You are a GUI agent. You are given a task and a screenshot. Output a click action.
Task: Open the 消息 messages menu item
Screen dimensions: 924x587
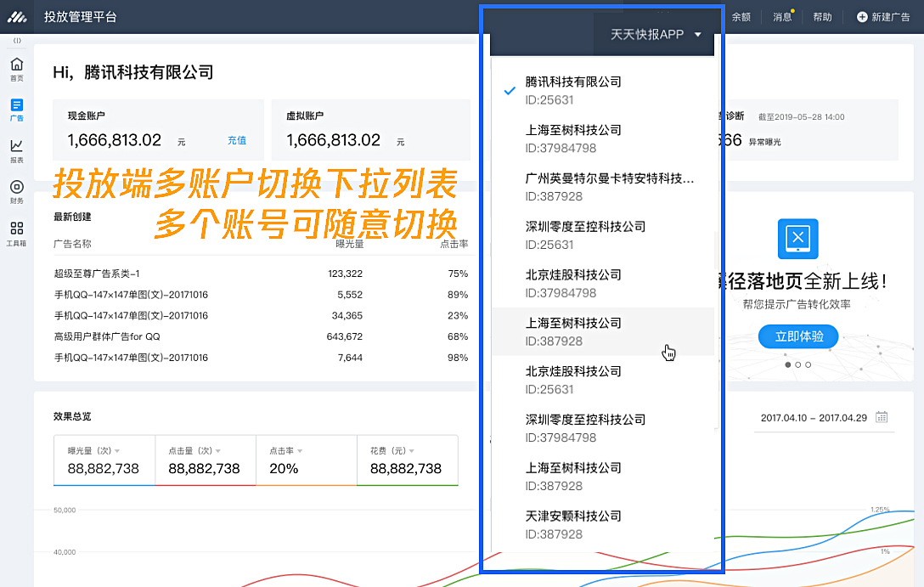coord(782,17)
